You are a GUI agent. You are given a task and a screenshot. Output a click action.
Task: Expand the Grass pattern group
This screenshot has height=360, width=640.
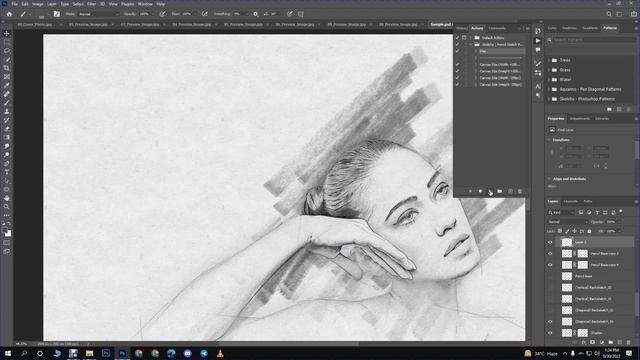pos(549,70)
